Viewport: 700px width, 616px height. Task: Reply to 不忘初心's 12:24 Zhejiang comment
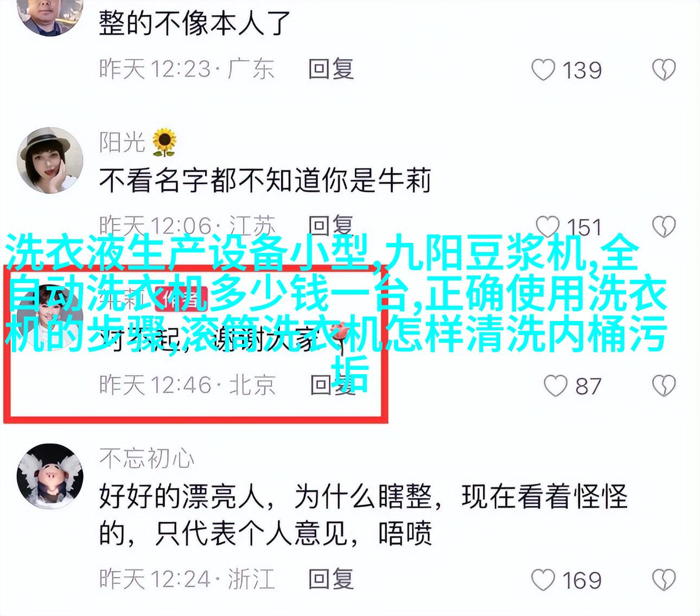[331, 579]
